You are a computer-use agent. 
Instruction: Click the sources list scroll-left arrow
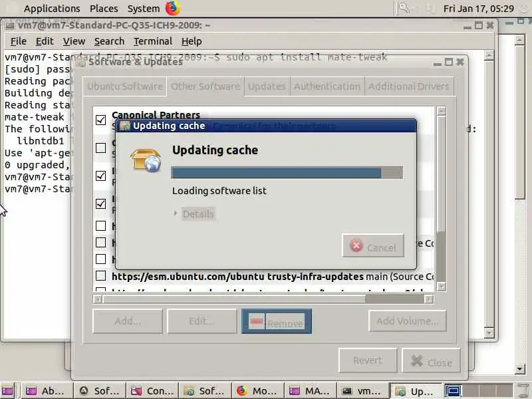coord(98,299)
